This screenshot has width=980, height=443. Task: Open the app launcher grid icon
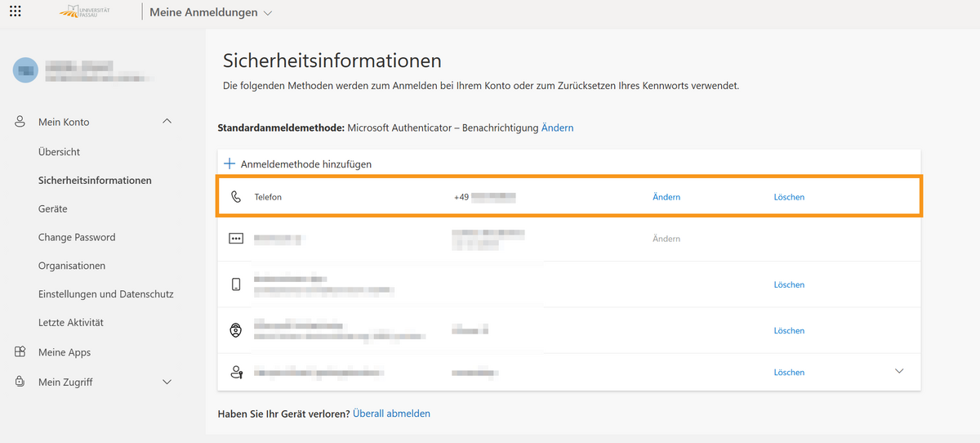point(16,11)
